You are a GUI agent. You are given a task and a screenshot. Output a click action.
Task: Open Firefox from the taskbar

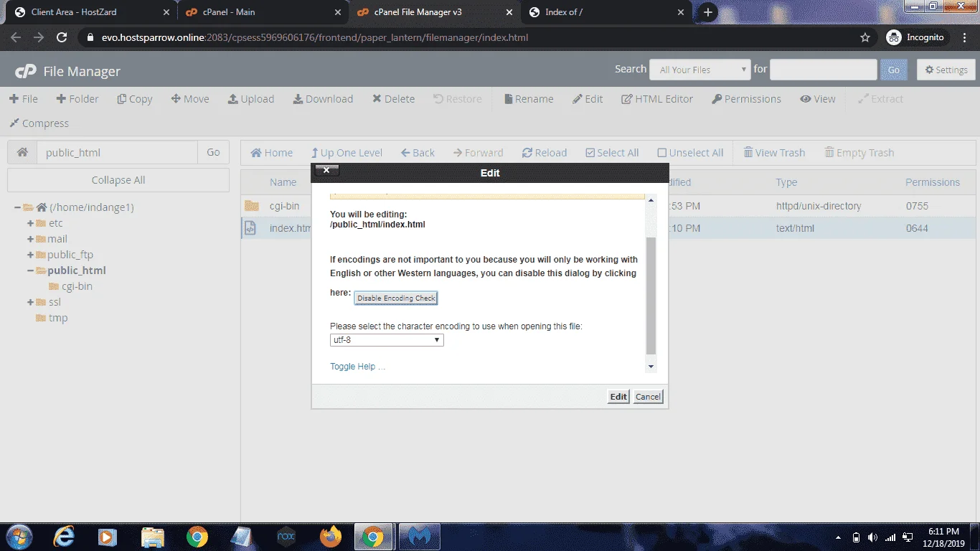[331, 537]
